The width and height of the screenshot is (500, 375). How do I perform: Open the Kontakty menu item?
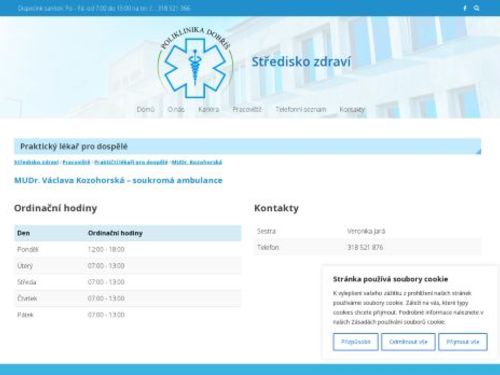[x=352, y=109]
